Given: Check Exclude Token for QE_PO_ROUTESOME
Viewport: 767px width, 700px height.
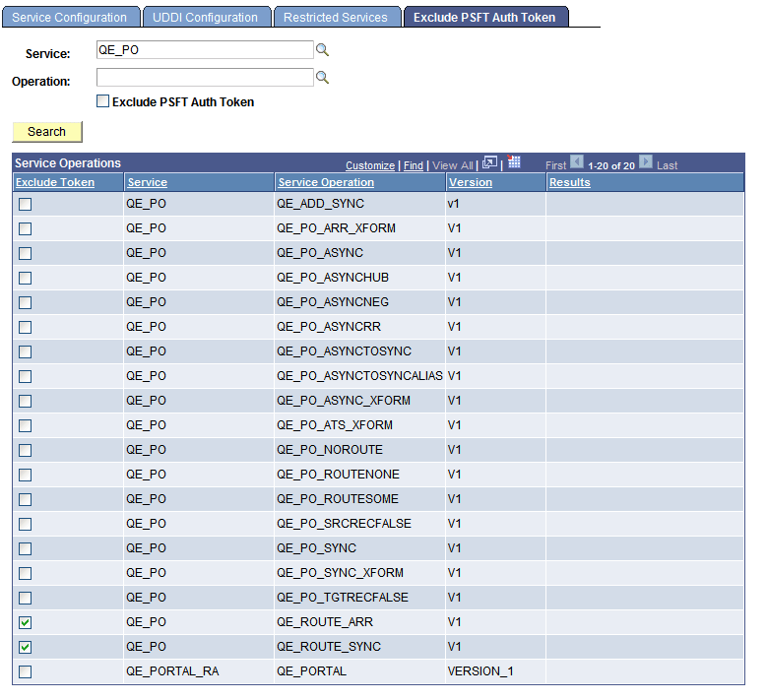Looking at the screenshot, I should [x=26, y=499].
